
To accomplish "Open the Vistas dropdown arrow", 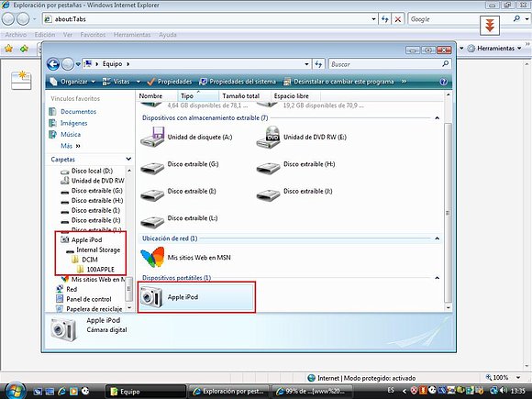I will click(139, 82).
